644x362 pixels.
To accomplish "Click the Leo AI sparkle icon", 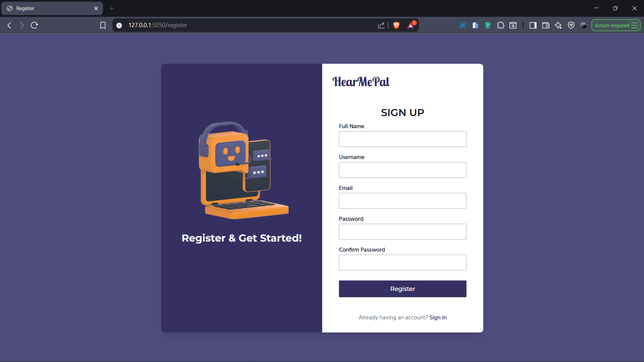I will coord(558,25).
